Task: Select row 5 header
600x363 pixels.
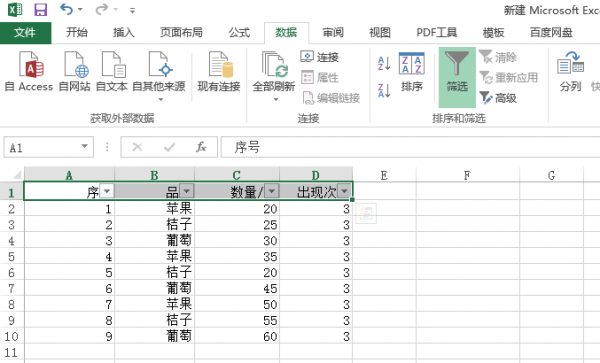Action: coord(11,256)
